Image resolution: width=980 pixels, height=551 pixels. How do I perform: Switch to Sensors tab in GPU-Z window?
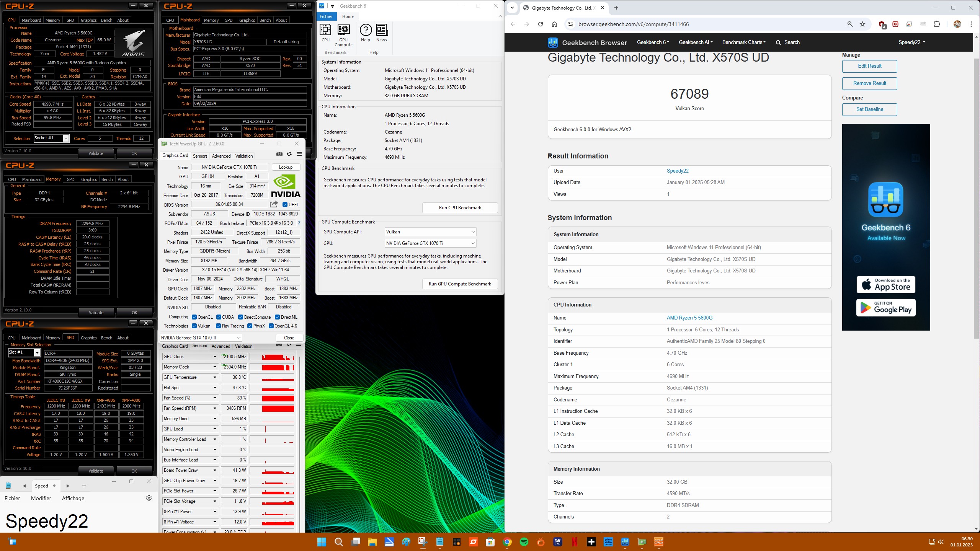[x=200, y=156]
